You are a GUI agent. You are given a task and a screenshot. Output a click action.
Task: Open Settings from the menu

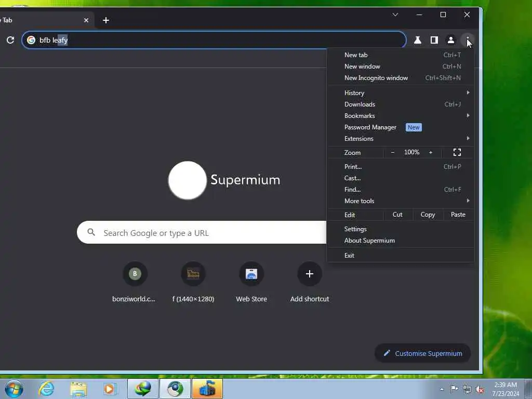(x=401, y=229)
